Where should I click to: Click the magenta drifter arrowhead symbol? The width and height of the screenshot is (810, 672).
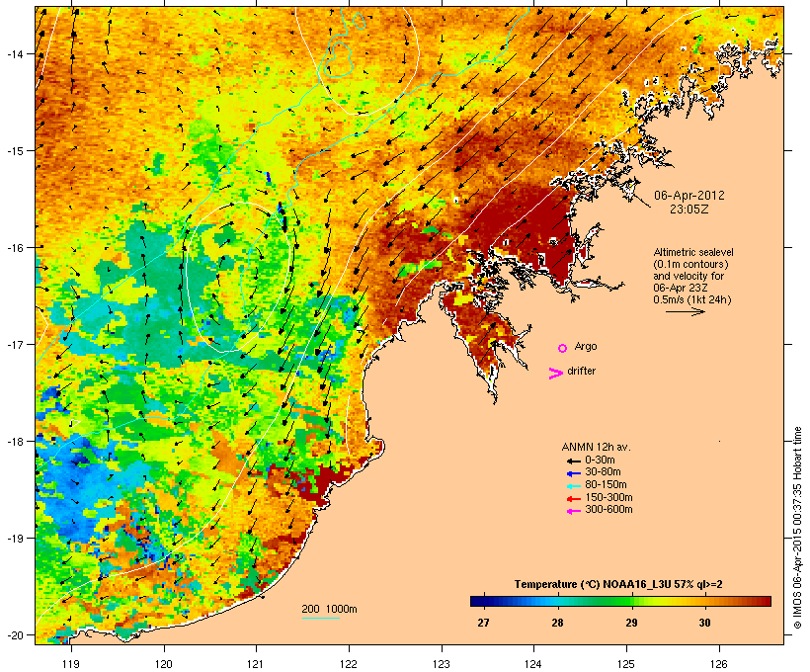pos(555,374)
